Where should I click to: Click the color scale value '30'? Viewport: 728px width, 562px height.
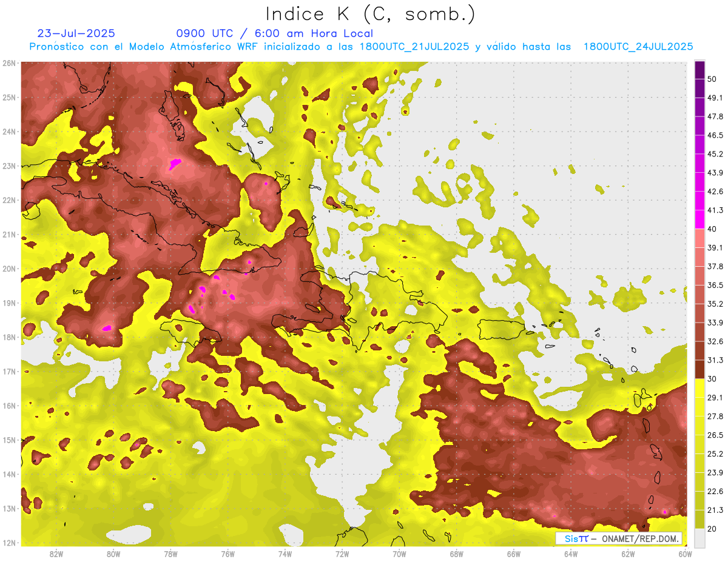[712, 379]
